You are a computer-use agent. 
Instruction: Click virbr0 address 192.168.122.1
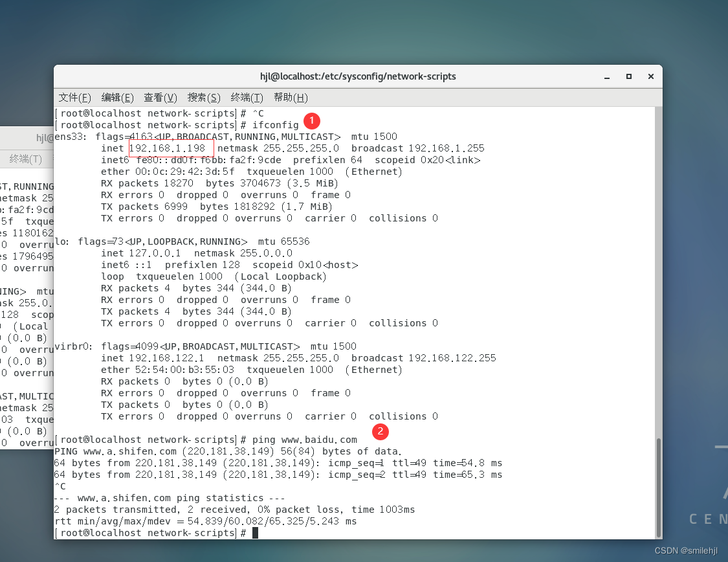[x=166, y=358]
